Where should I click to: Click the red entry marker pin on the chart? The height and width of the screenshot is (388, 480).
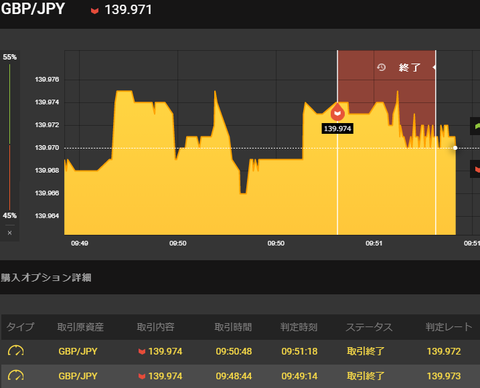[x=337, y=112]
